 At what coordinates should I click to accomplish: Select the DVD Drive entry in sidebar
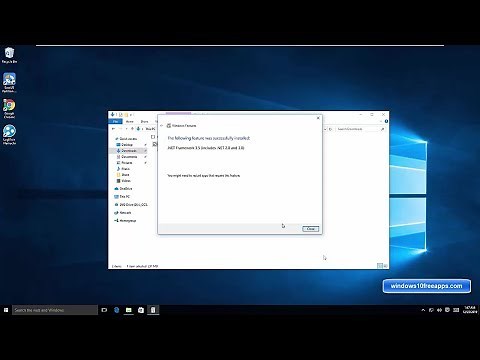click(131, 205)
